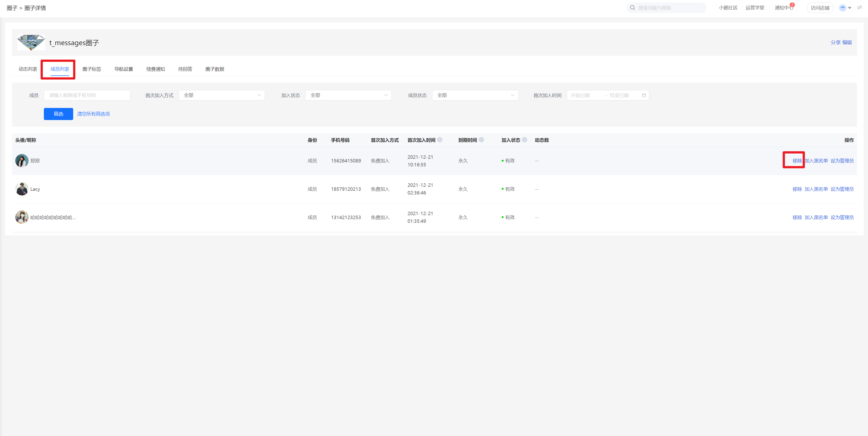Open 通知中心 with the red badge

pos(783,8)
